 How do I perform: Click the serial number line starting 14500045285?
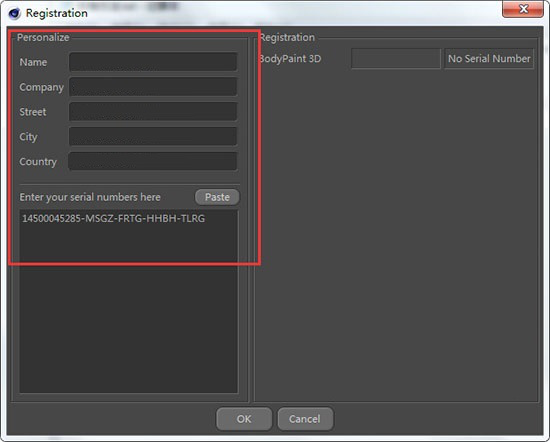[x=113, y=219]
